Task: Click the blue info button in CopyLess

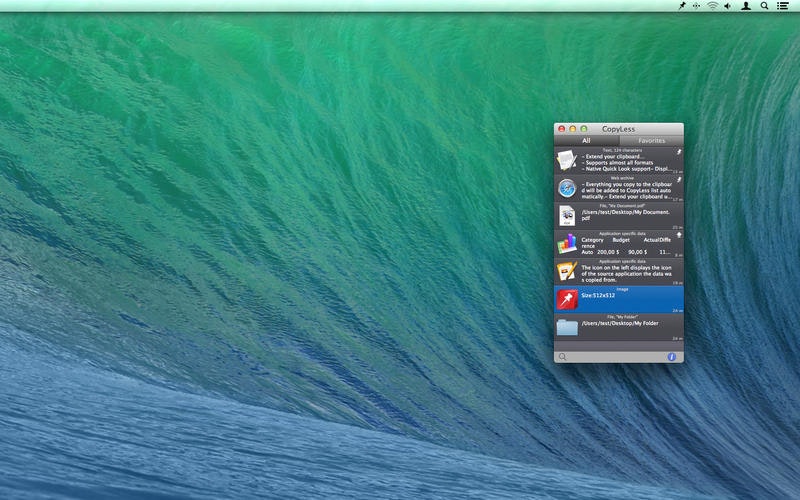Action: point(672,357)
